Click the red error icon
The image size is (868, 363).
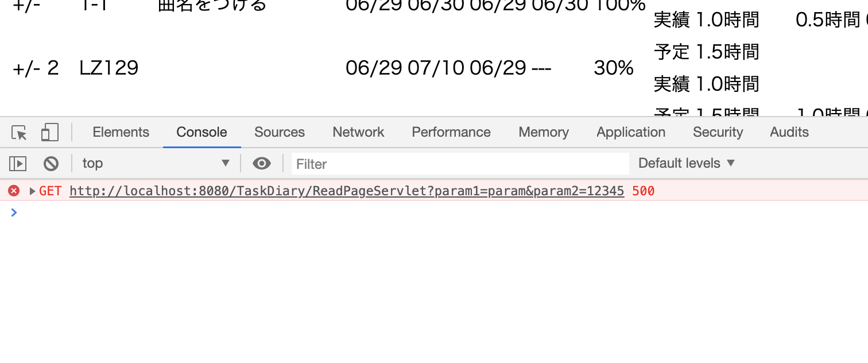coord(14,191)
